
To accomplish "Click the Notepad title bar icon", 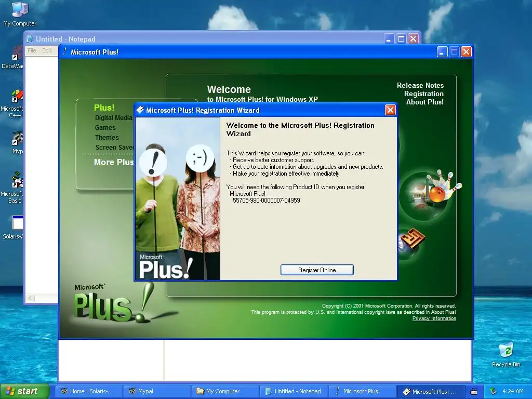I will (x=30, y=38).
